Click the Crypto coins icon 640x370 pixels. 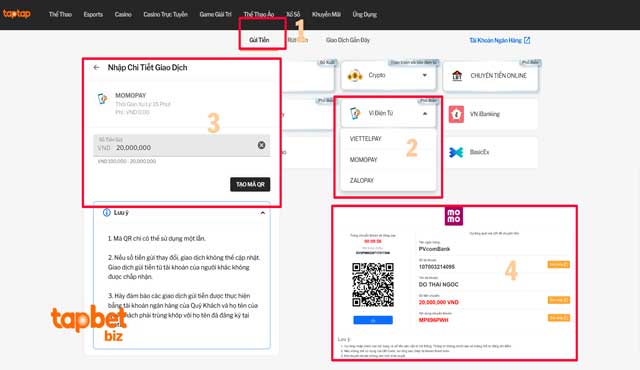click(x=355, y=75)
